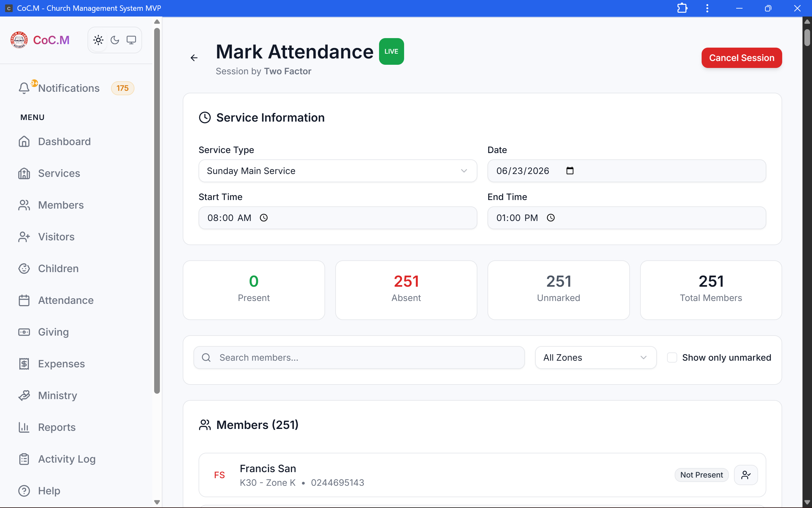Click sidebar scroll down arrow

[x=157, y=502]
